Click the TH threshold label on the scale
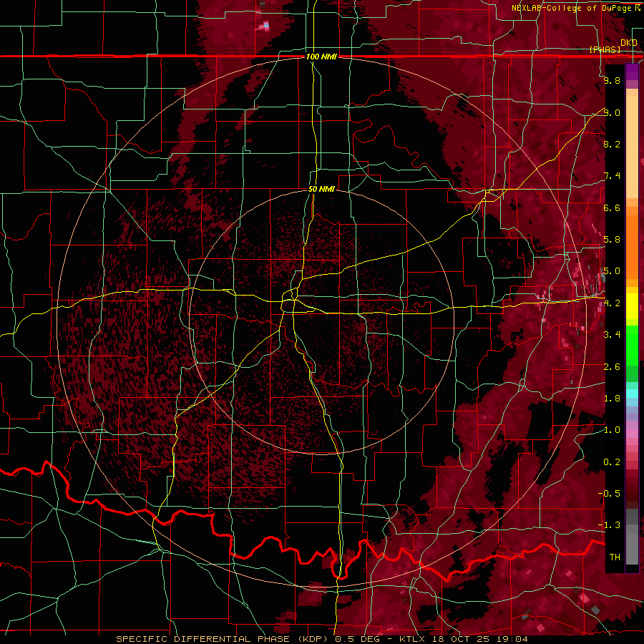644x644 pixels. [x=615, y=557]
